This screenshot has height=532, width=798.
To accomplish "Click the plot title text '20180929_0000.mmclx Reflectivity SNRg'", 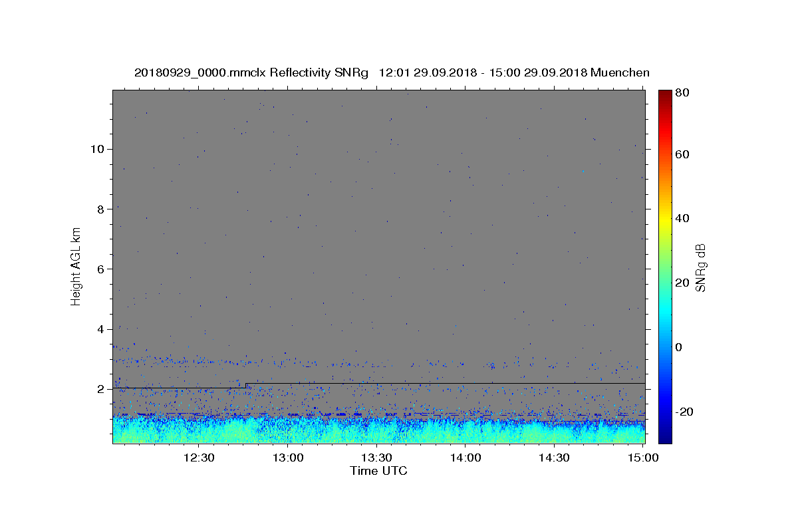I will [x=251, y=72].
